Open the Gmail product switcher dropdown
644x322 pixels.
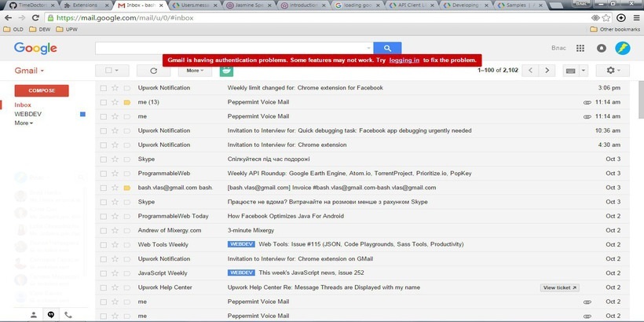[30, 71]
